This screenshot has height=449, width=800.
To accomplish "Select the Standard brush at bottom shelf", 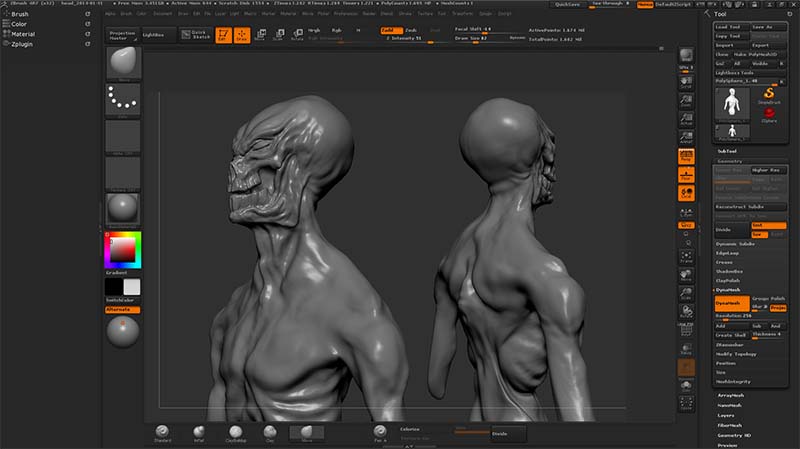I will (162, 434).
